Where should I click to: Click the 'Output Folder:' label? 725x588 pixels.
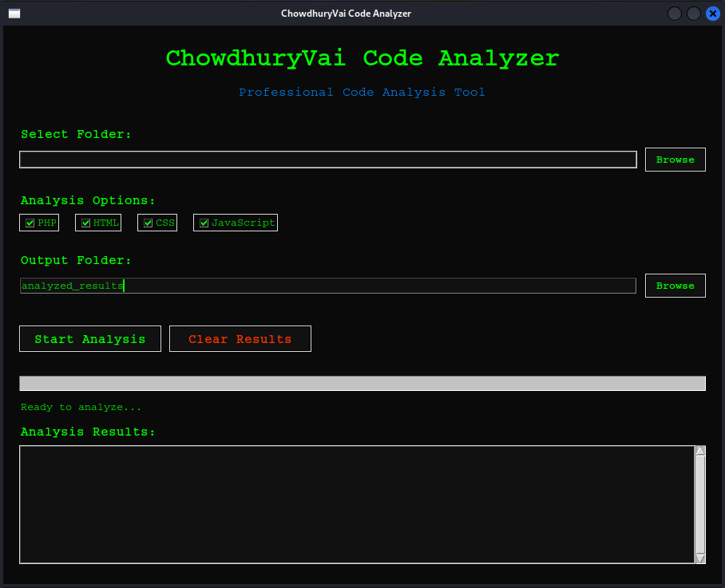point(77,261)
